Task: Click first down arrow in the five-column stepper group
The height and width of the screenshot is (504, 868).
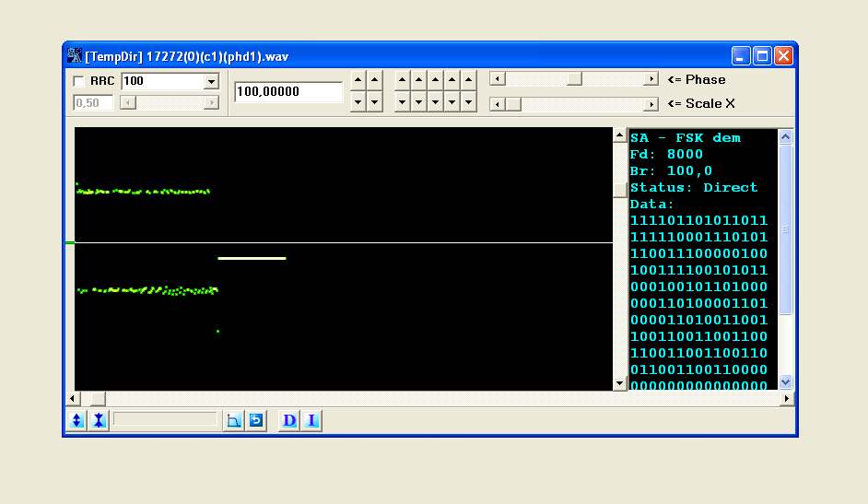Action: tap(403, 102)
